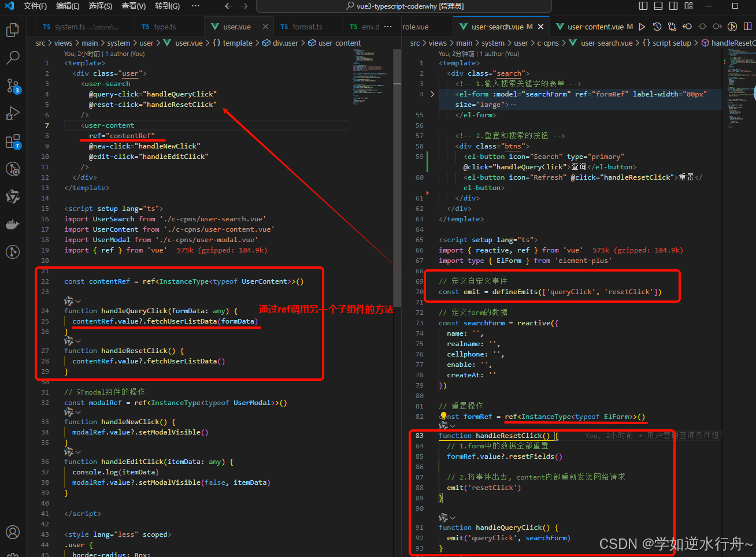Open the Docker view in the activity bar
This screenshot has width=756, height=557.
(x=13, y=224)
